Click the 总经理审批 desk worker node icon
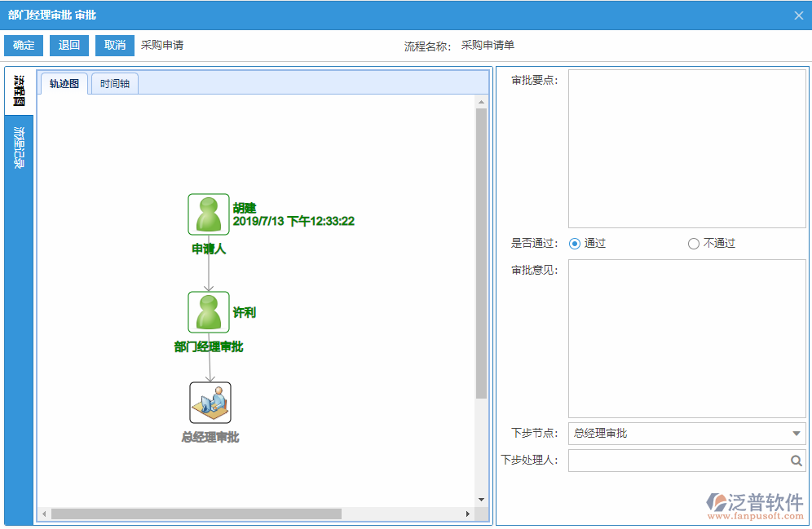 tap(210, 403)
